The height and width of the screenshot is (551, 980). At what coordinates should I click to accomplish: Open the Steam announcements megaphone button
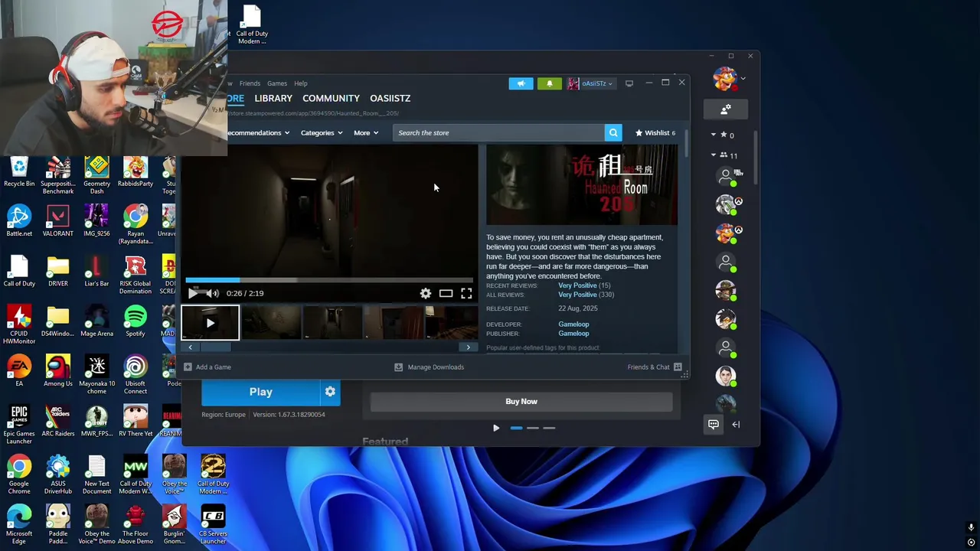[x=521, y=83]
